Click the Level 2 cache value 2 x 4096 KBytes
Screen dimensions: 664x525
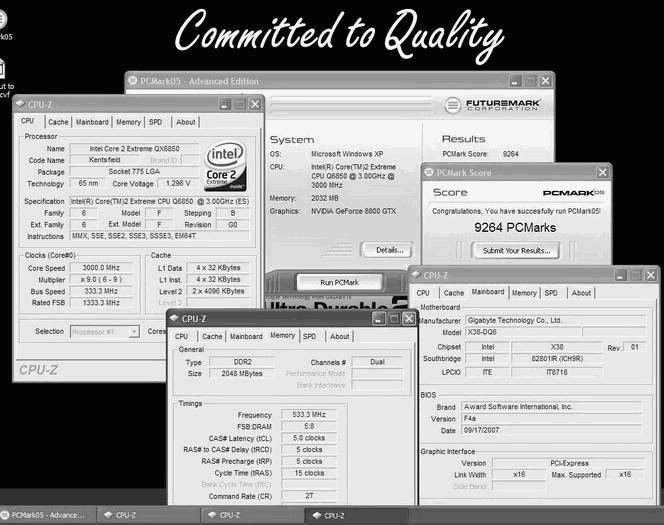pyautogui.click(x=218, y=291)
